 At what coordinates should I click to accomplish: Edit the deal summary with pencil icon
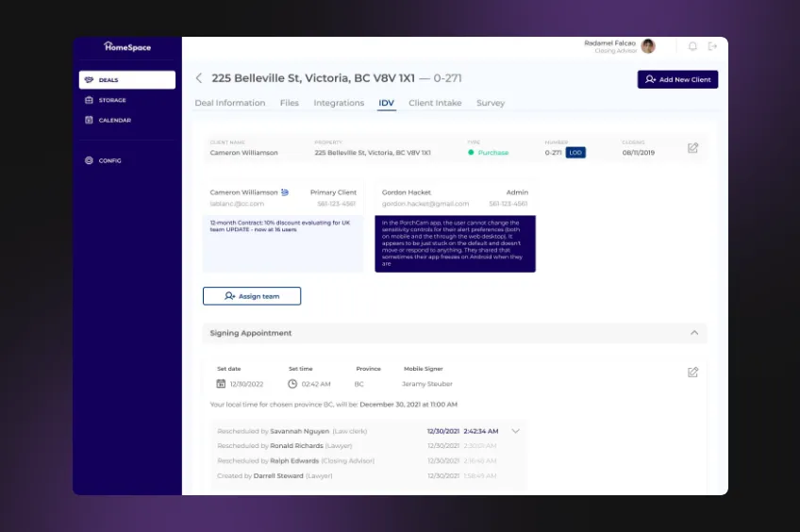692,148
